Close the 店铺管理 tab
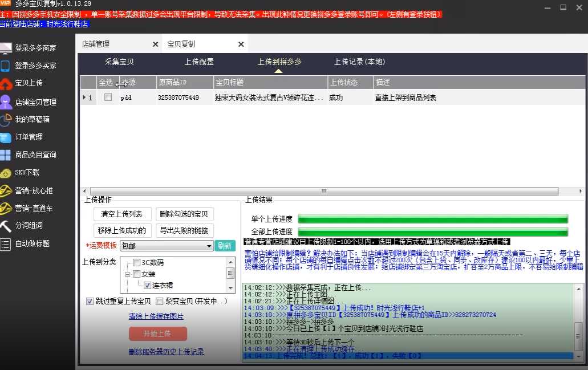This screenshot has width=588, height=370. pos(155,44)
